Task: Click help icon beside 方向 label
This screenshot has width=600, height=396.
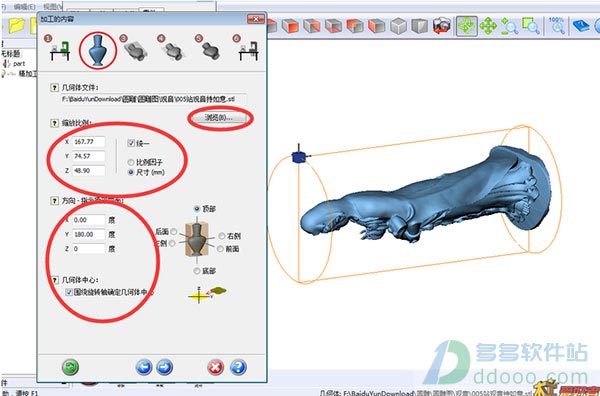Action: (54, 200)
